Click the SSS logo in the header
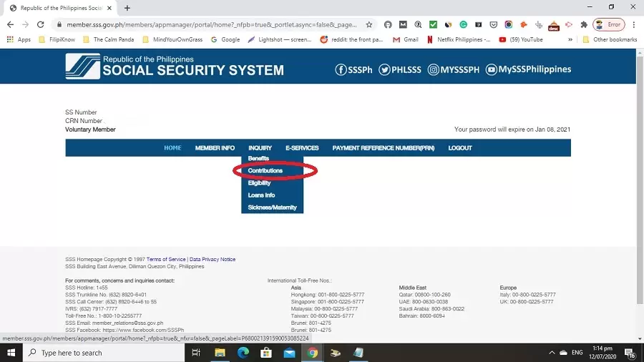 click(82, 66)
